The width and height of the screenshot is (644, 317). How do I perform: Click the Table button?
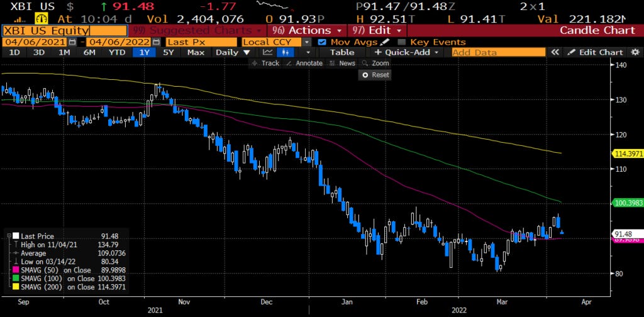click(x=342, y=52)
